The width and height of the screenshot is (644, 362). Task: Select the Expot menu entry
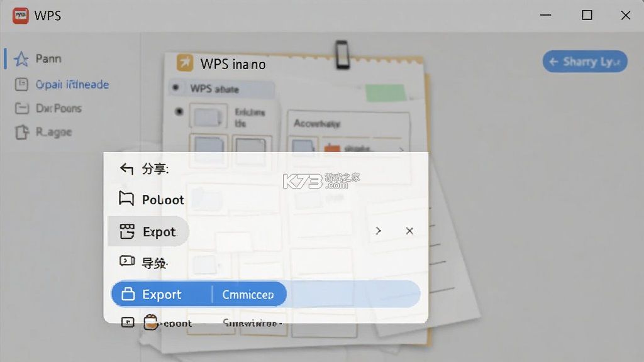click(x=148, y=231)
